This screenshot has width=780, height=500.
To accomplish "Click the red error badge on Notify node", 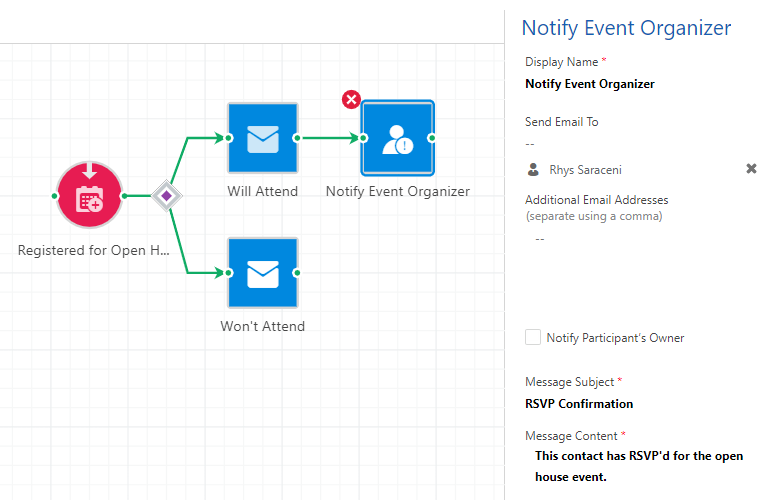I will (x=351, y=100).
